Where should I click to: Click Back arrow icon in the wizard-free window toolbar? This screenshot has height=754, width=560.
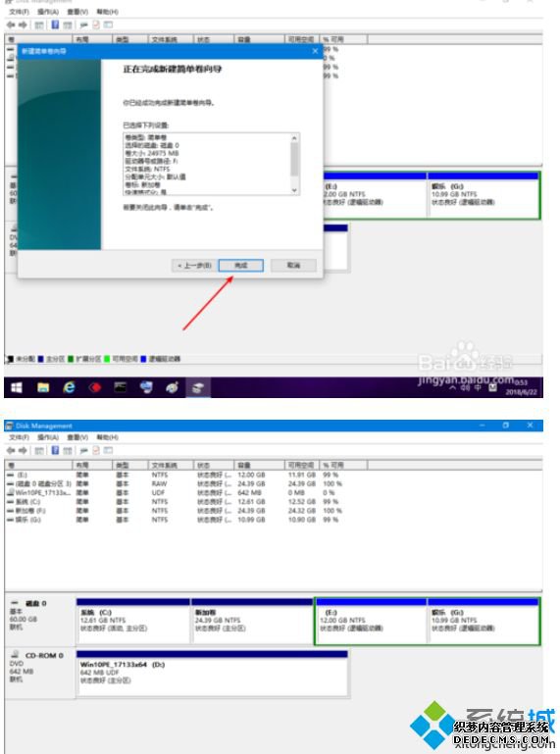click(x=11, y=451)
